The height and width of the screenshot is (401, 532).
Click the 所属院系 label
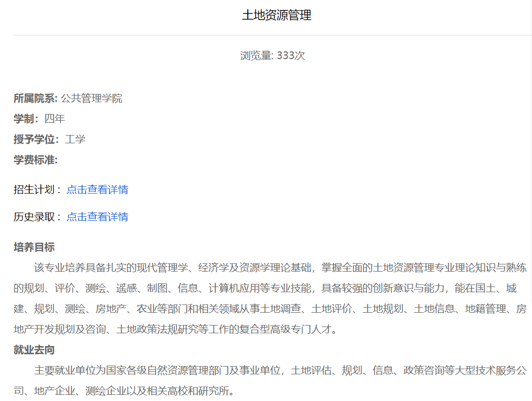[35, 99]
